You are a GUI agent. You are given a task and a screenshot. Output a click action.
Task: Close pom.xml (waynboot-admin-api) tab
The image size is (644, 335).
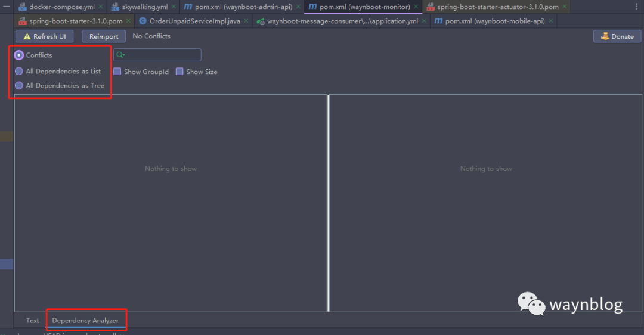298,7
